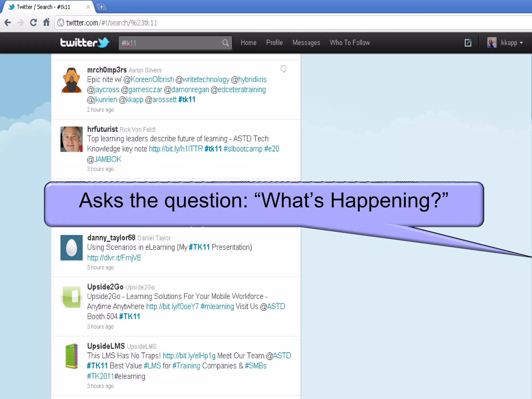Open Who To Follow
The image size is (532, 399).
(350, 43)
